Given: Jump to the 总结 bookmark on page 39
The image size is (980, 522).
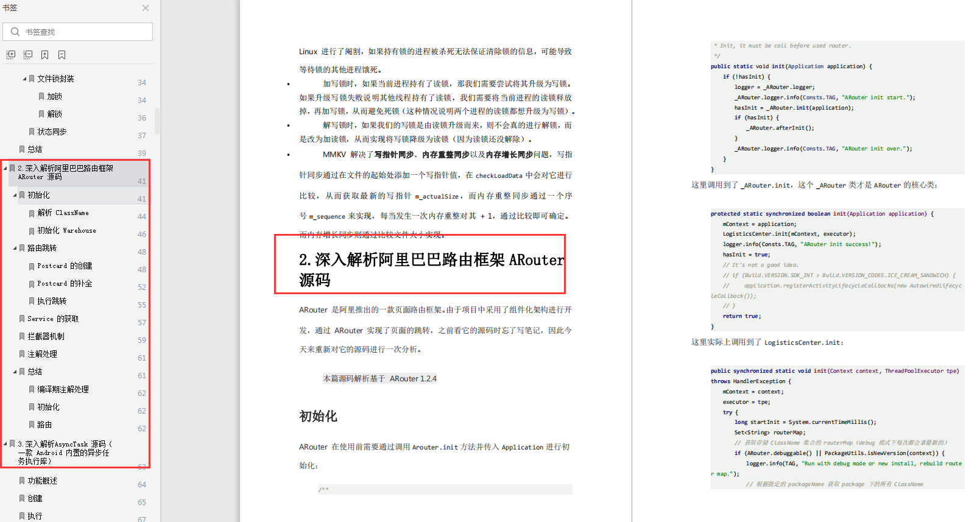Looking at the screenshot, I should point(35,149).
